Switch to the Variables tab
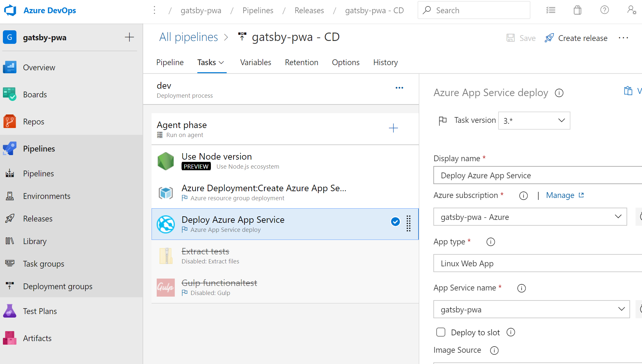The image size is (642, 364). click(x=256, y=62)
